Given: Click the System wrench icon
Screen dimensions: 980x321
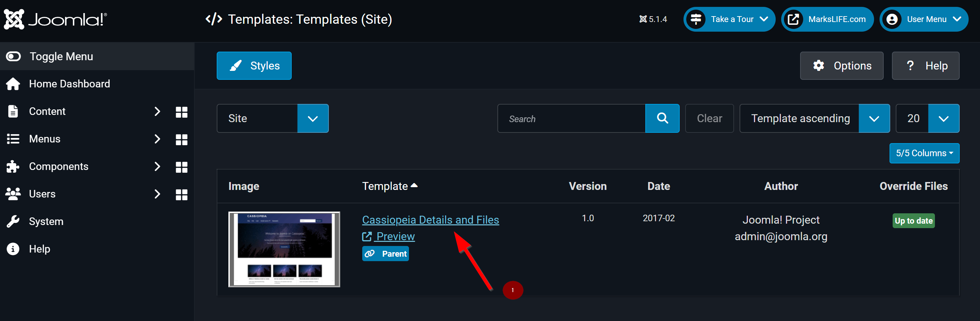Looking at the screenshot, I should coord(13,221).
